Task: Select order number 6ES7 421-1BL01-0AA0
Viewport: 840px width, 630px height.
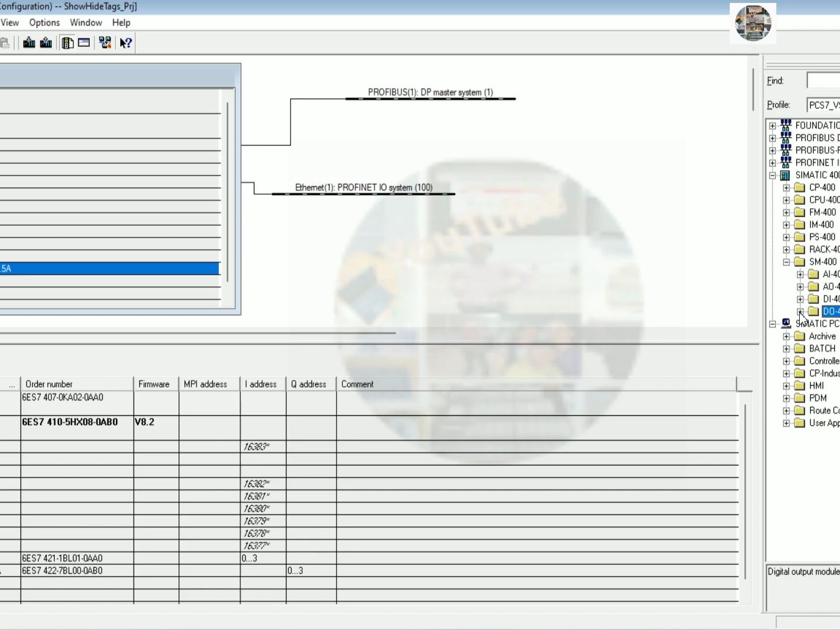Action: 62,558
